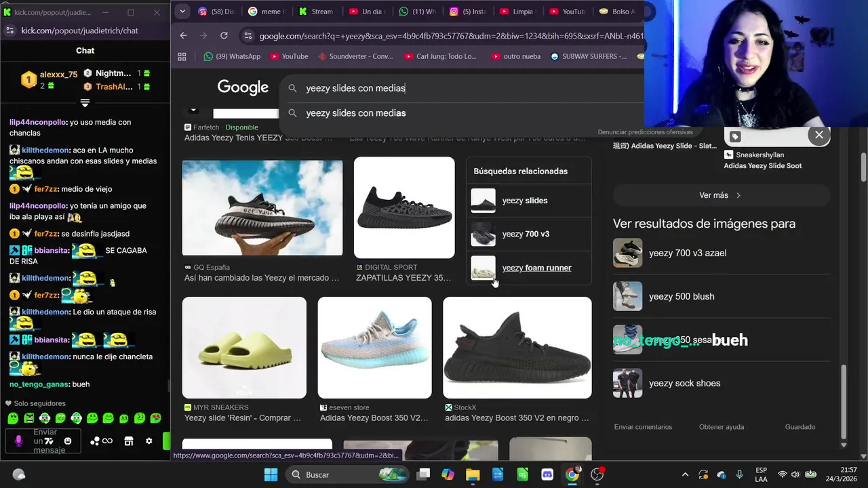The width and height of the screenshot is (868, 488).
Task: Open the 7TV emote menu in chat input
Action: (x=48, y=441)
